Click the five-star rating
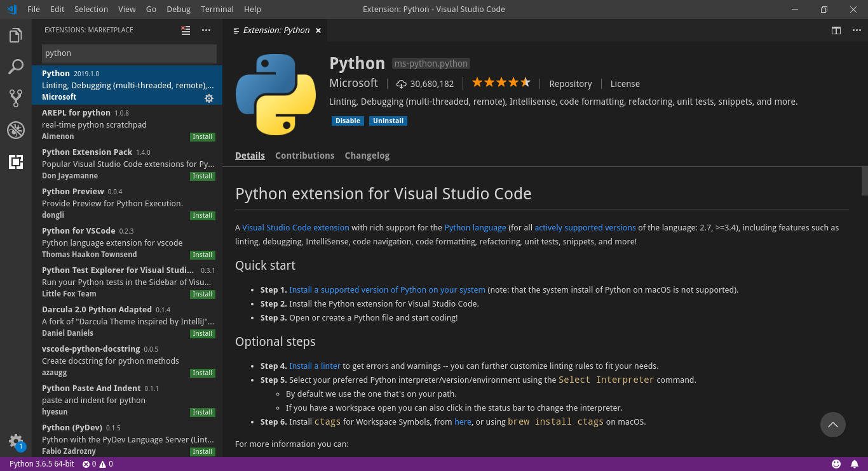 501,83
